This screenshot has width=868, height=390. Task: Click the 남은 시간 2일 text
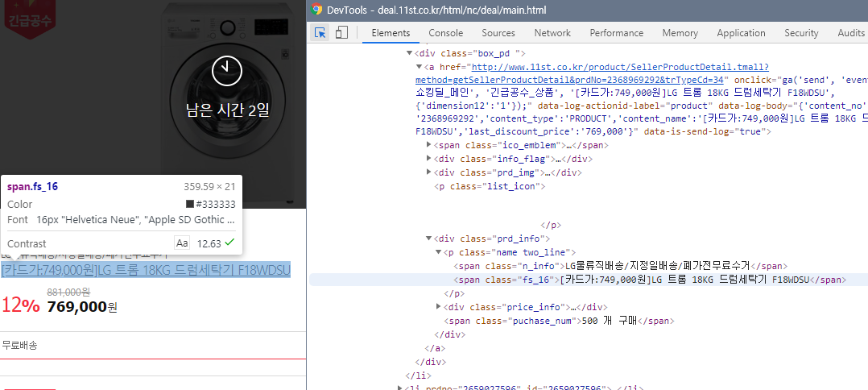coord(228,110)
